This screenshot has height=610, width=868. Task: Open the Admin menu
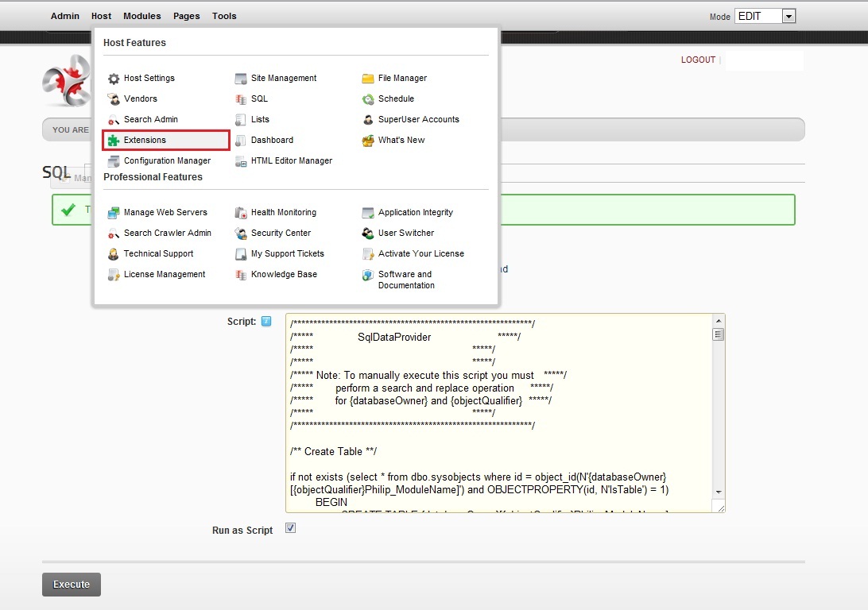(65, 15)
